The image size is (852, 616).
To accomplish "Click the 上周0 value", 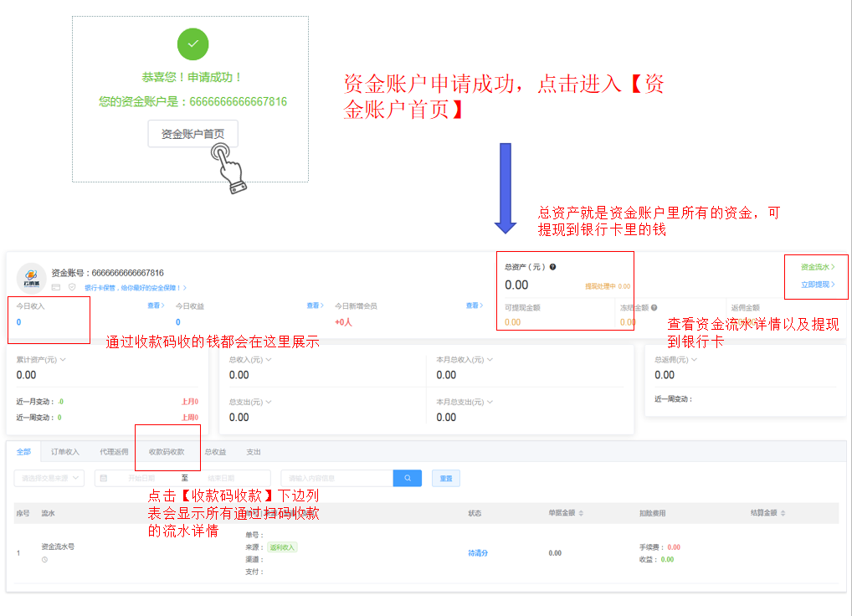I will (x=190, y=417).
